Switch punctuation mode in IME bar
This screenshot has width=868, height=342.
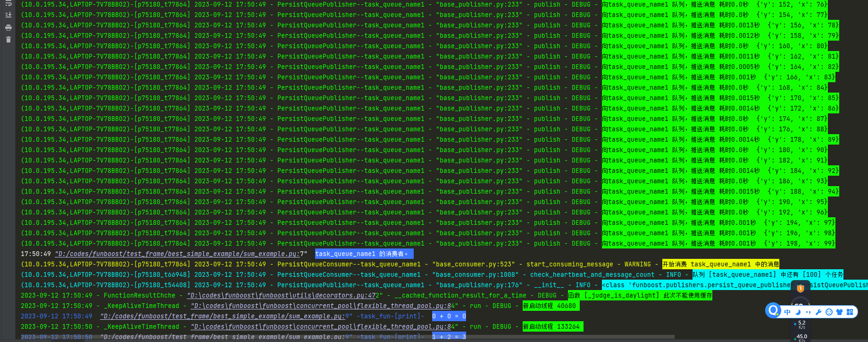click(x=808, y=312)
